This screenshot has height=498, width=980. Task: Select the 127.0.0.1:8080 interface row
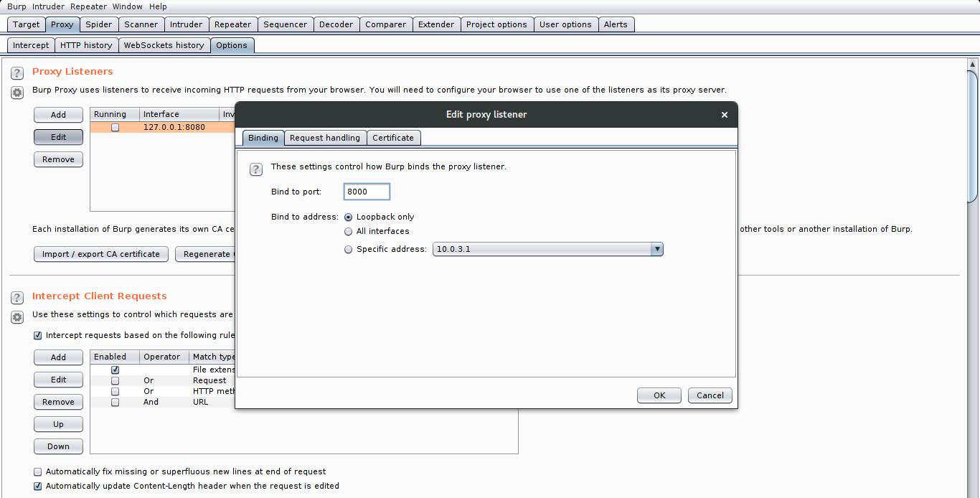163,128
